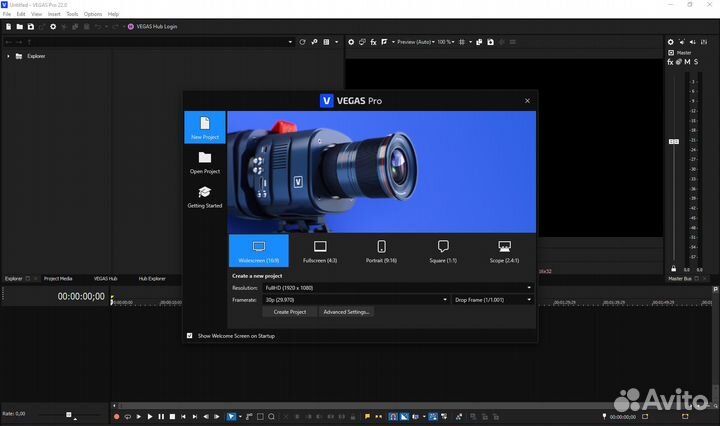The width and height of the screenshot is (720, 426).
Task: Open the Preview (Auto) quality dropdown
Action: click(416, 42)
